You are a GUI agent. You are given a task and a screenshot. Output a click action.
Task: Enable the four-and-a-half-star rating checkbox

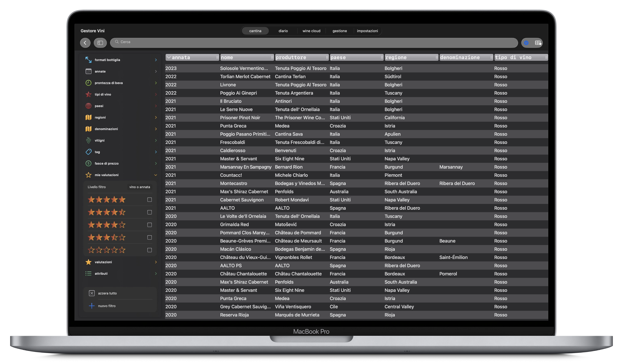150,212
